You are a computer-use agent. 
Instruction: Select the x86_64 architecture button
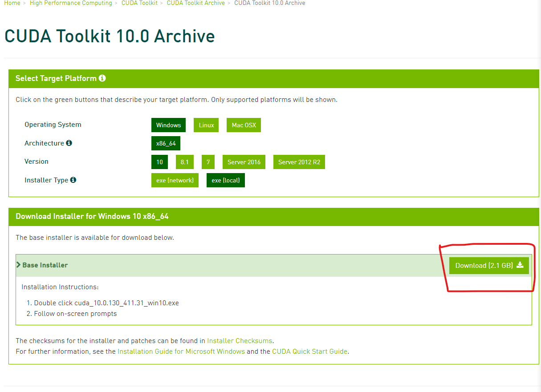tap(166, 144)
